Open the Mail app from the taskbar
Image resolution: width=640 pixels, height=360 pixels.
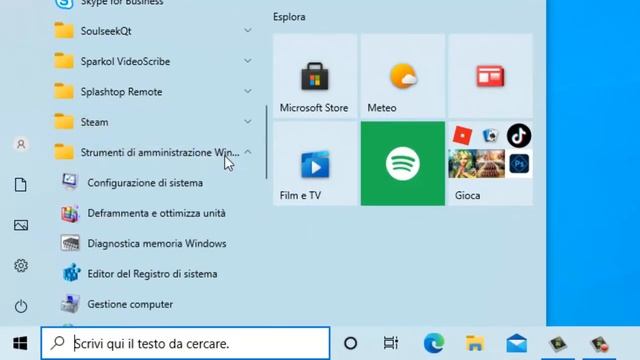[x=516, y=343]
